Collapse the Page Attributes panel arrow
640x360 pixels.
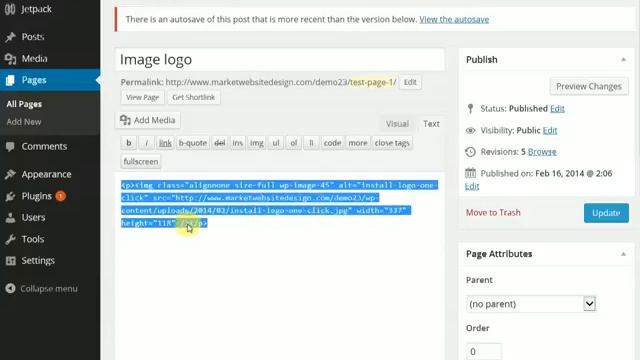click(x=623, y=254)
